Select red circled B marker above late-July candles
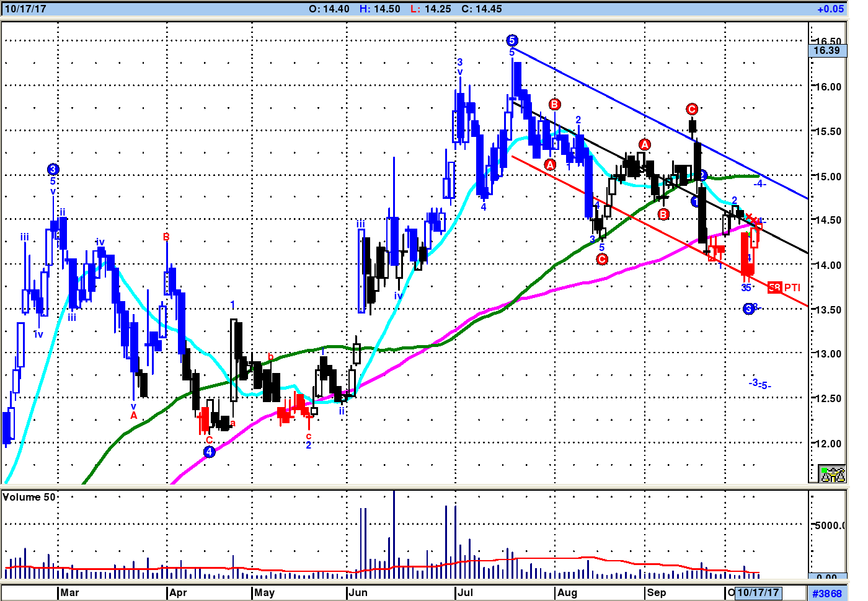Viewport: 868px width, 601px height. click(x=554, y=104)
